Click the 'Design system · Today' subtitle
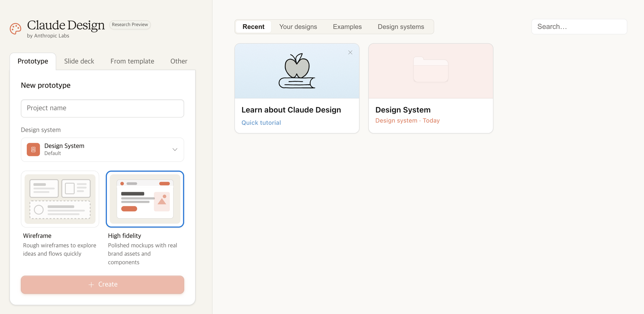This screenshot has width=644, height=314. (407, 121)
